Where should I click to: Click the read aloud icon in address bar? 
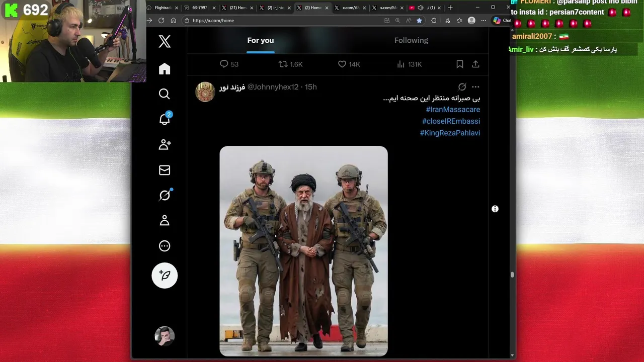[x=408, y=21]
